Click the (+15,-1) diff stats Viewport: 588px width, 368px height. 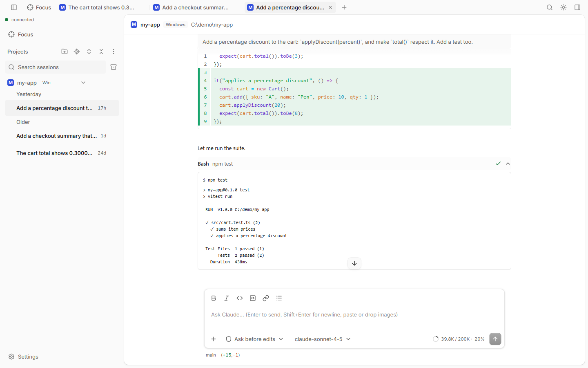click(x=230, y=355)
